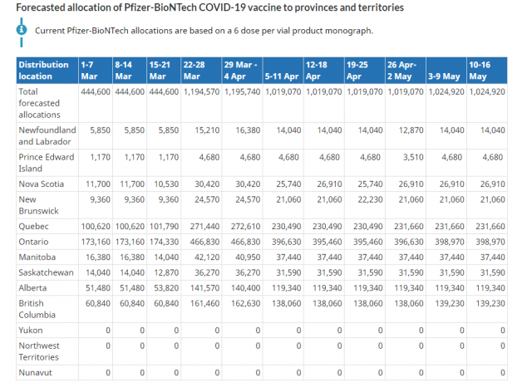Select the 'Prince Edward Island' row label

[x=47, y=163]
